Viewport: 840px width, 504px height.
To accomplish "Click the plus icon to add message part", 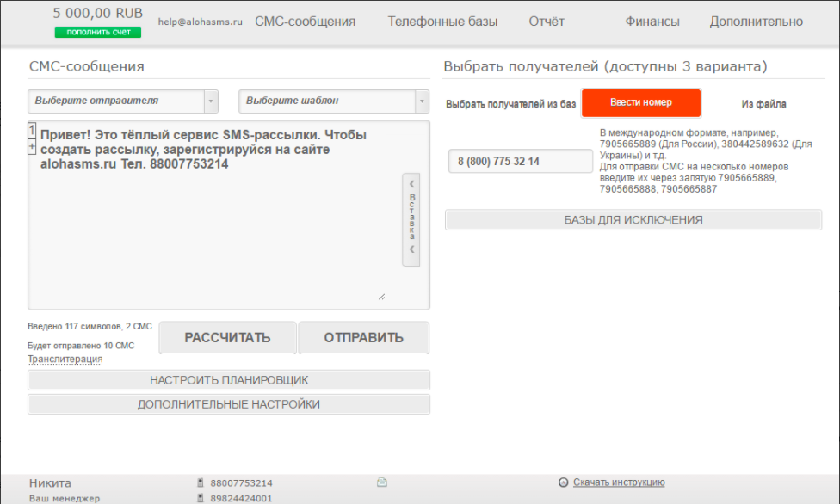I will coord(30,147).
